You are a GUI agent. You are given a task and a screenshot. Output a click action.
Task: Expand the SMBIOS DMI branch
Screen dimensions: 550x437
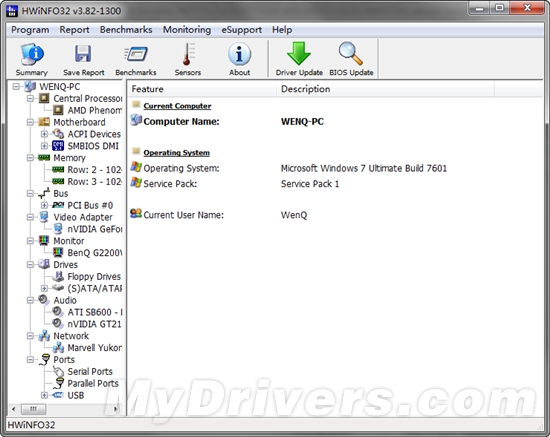tap(44, 146)
